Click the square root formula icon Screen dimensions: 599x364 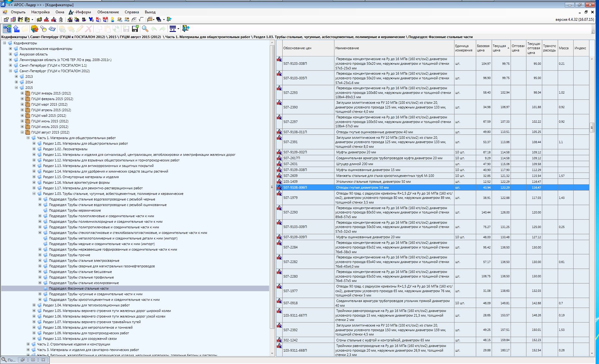[141, 20]
